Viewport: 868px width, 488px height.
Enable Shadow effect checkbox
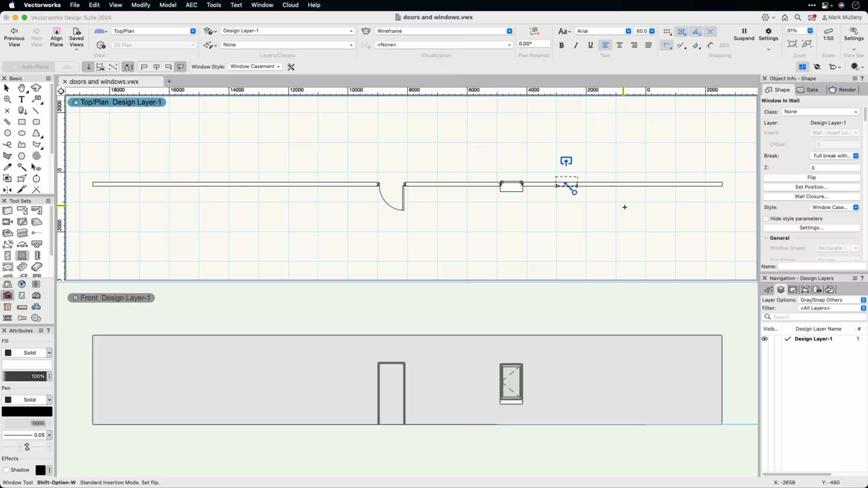coord(6,470)
